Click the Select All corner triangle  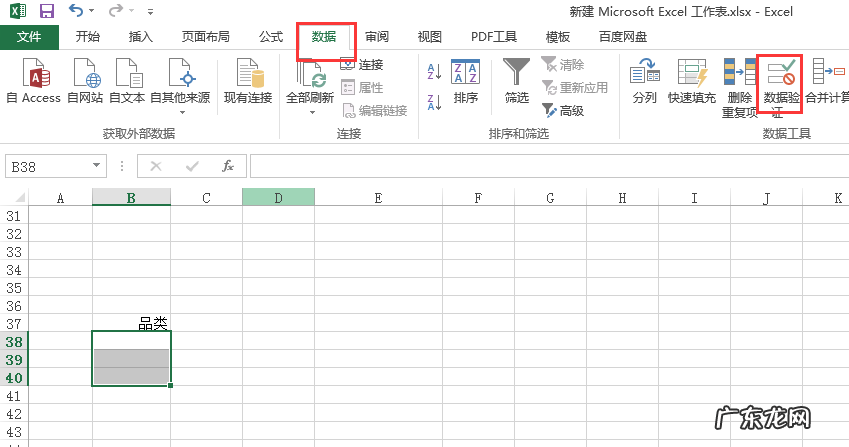pos(19,198)
